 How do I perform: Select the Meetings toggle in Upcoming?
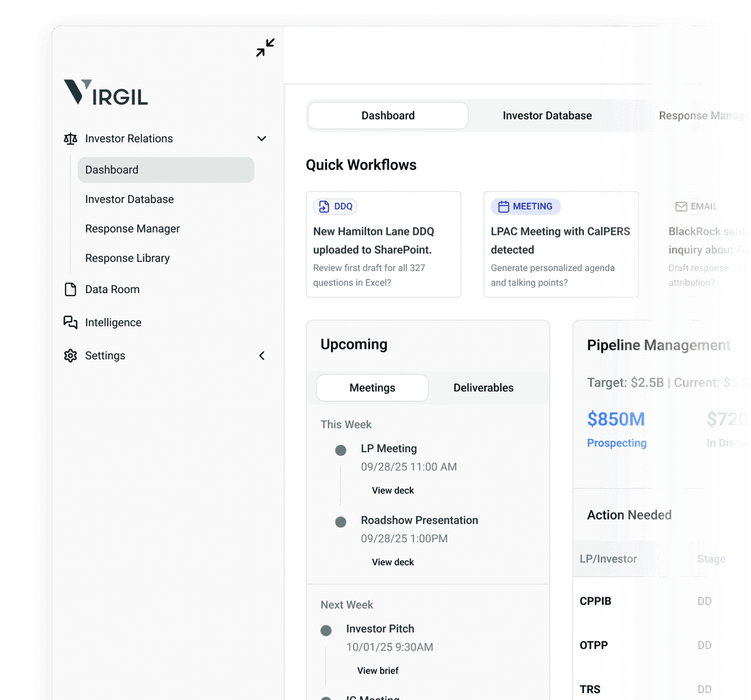click(x=372, y=388)
